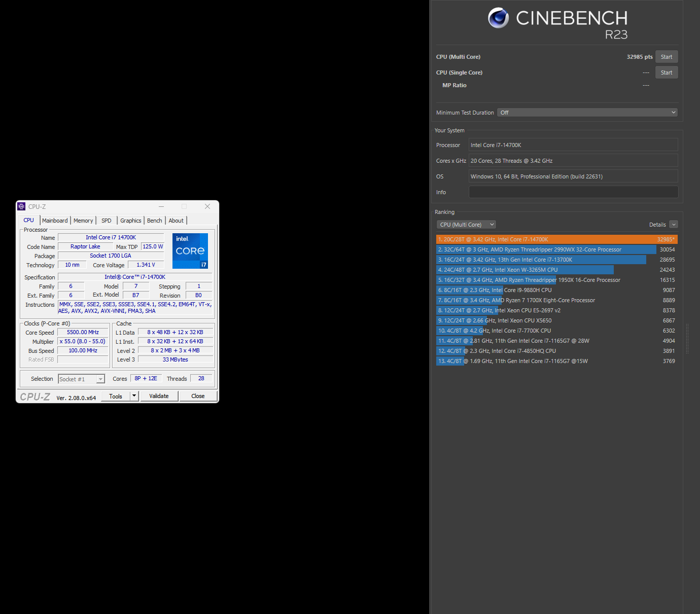The height and width of the screenshot is (614, 700).
Task: Select ranking entry Xeon W-3265M
Action: point(557,270)
